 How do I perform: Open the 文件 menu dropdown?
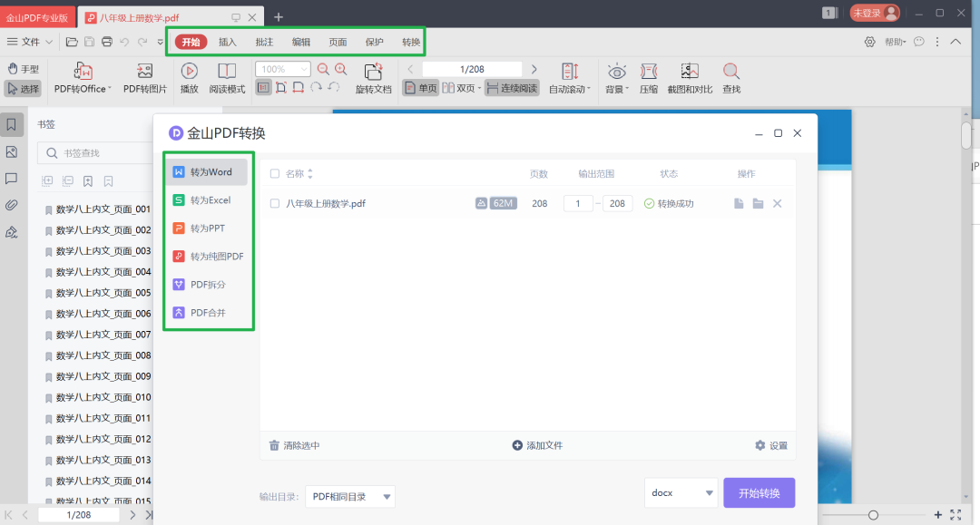29,42
